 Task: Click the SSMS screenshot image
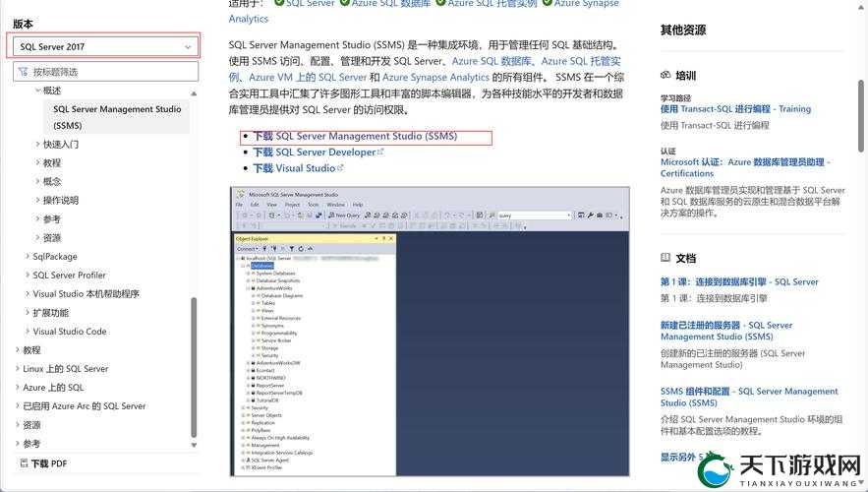coord(430,332)
